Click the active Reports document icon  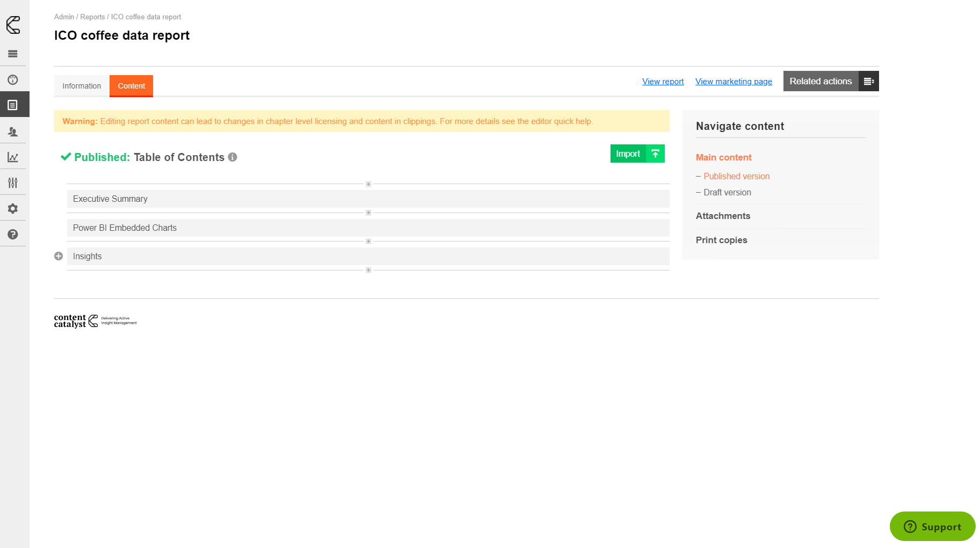point(13,104)
